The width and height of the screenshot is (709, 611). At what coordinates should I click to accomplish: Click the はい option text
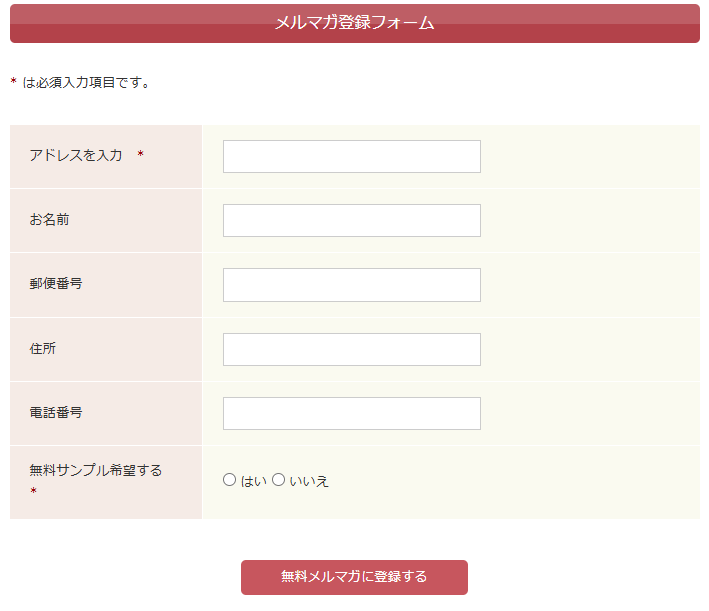[x=254, y=481]
